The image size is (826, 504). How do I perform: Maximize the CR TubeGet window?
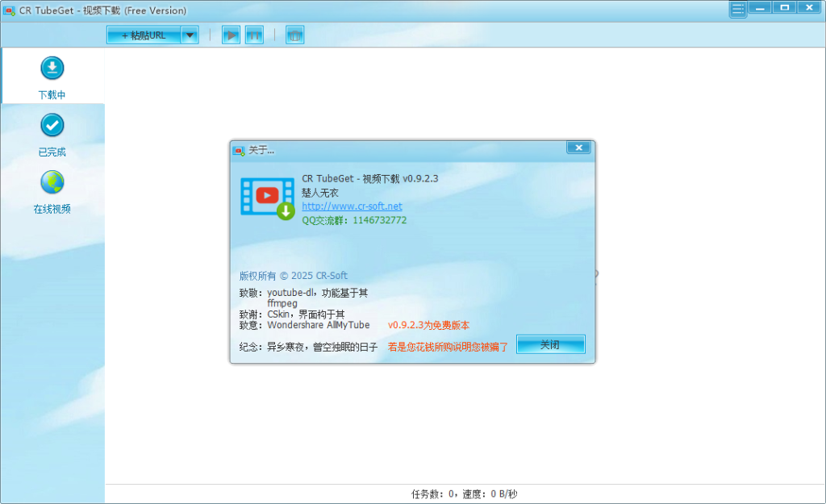pyautogui.click(x=785, y=7)
